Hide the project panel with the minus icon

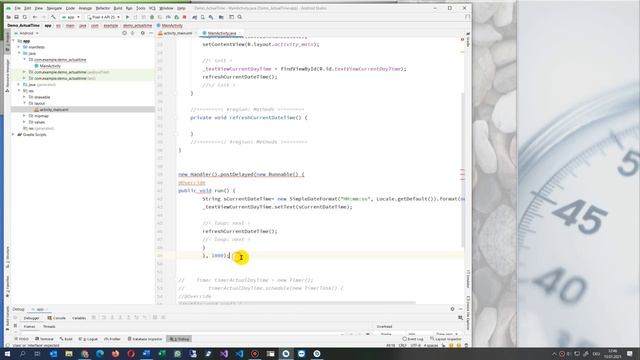point(151,33)
